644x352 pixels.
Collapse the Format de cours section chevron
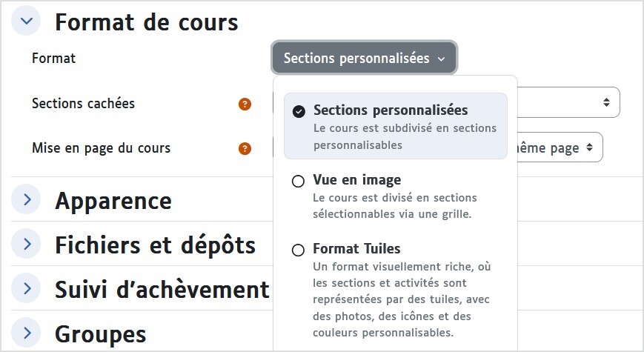26,21
